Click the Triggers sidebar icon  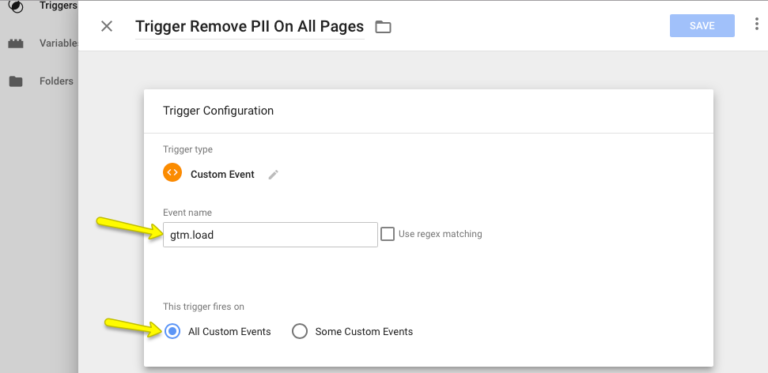(16, 6)
